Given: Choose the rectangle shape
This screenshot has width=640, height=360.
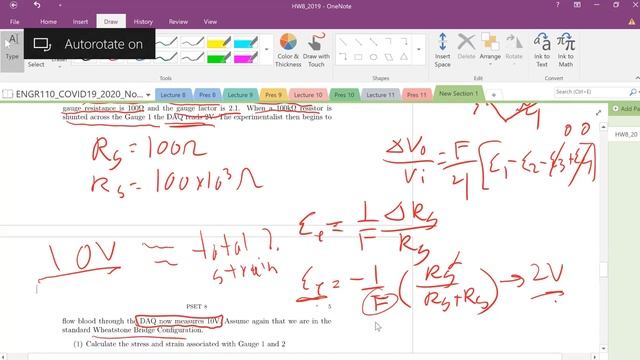Looking at the screenshot, I should (358, 57).
